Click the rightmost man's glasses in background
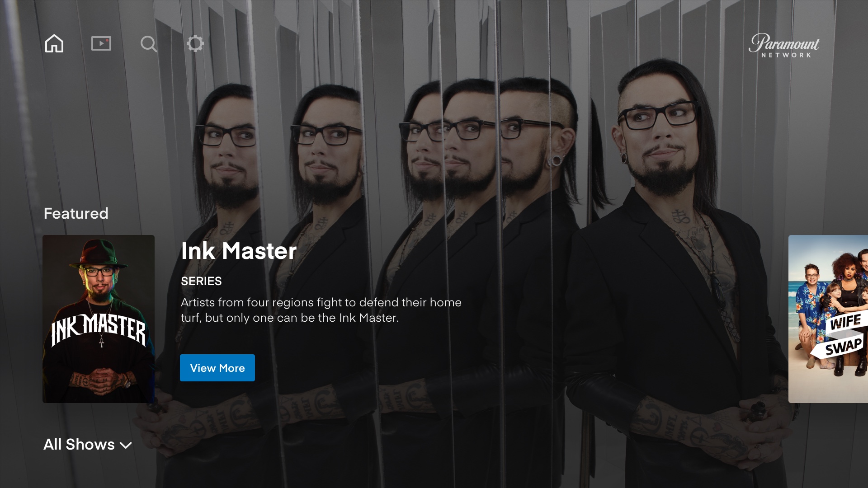 coord(658,115)
